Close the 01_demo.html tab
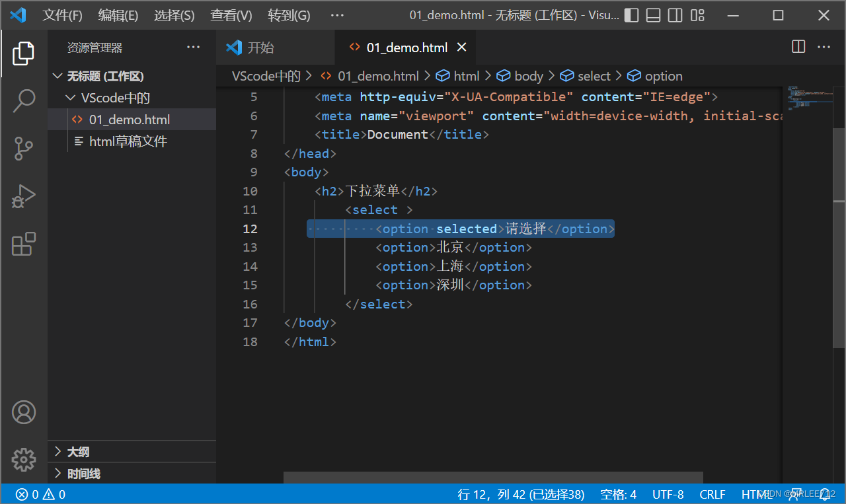 point(462,48)
